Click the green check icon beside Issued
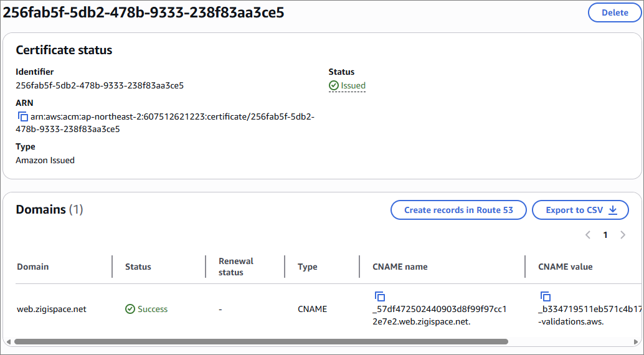 coord(333,85)
